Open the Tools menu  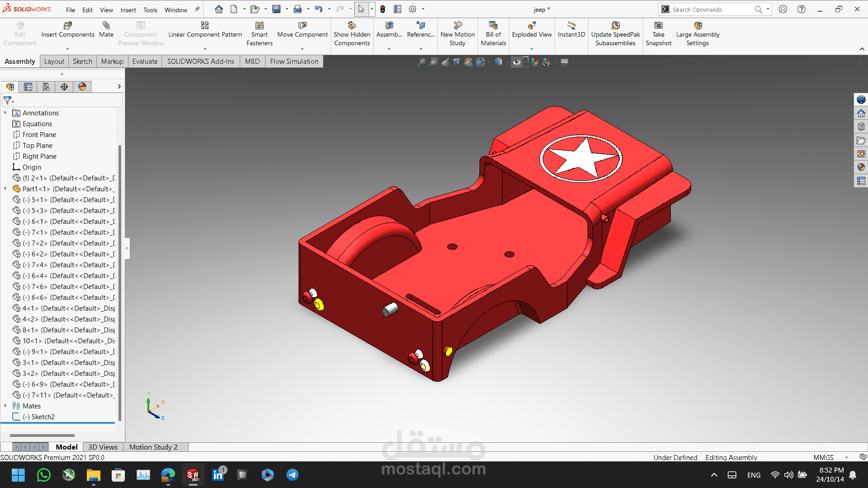click(x=150, y=9)
